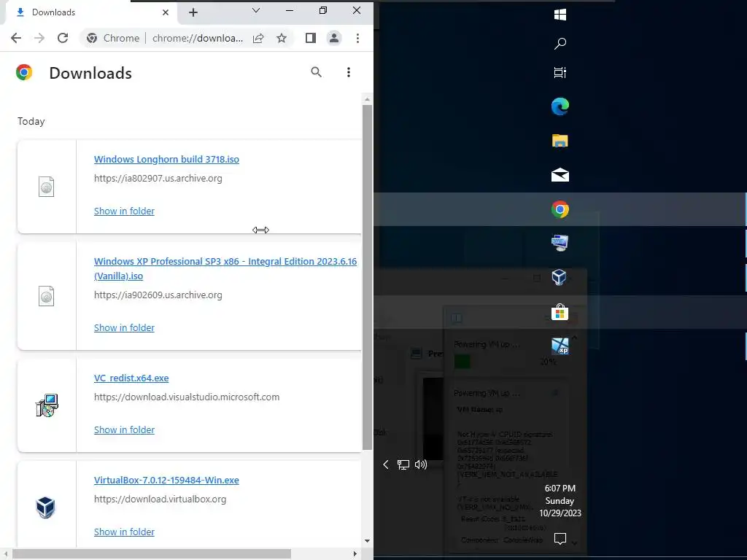Search downloads with the magnifier icon
This screenshot has width=747, height=560.
317,72
